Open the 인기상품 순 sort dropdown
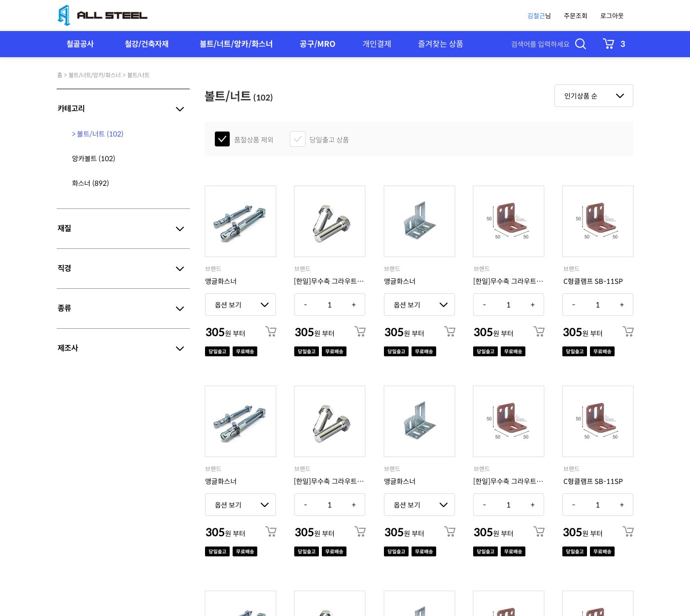Viewport: 690px width, 616px height. [594, 96]
